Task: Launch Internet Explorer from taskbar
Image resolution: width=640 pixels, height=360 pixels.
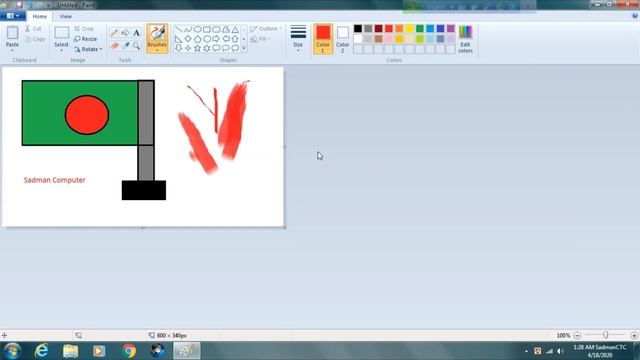Action: coord(41,351)
